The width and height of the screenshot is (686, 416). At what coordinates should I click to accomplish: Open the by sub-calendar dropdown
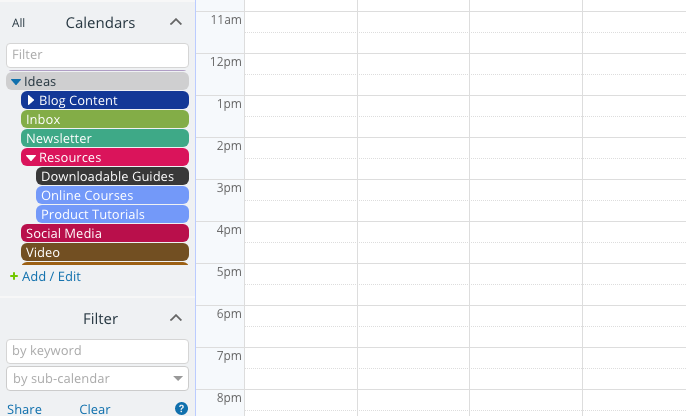[x=98, y=378]
